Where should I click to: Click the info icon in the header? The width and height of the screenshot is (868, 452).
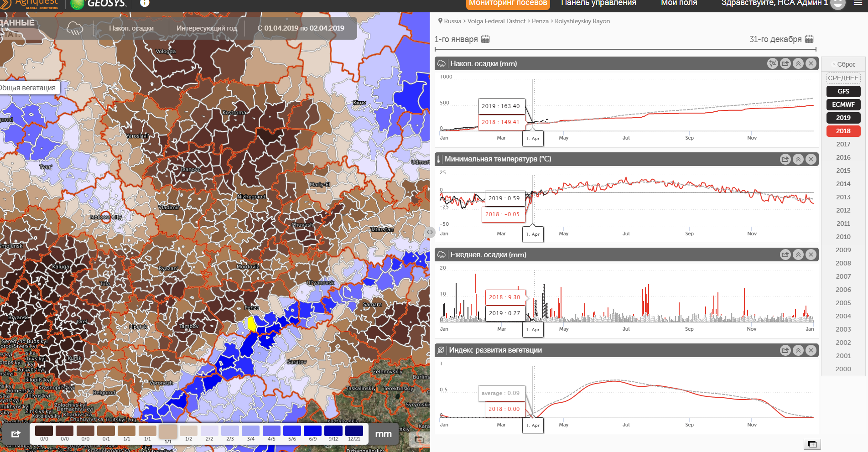(x=145, y=3)
